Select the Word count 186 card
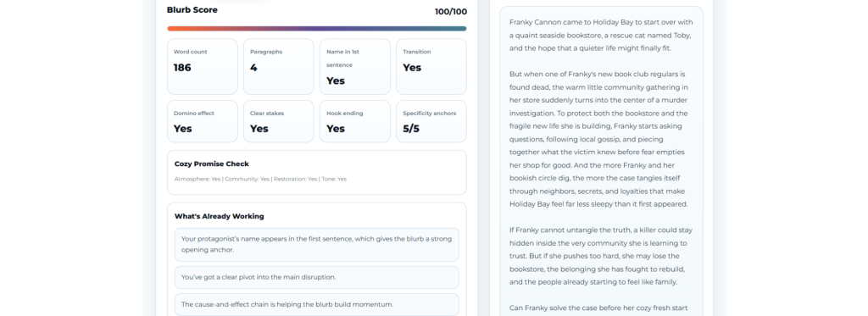868x316 pixels. point(202,66)
